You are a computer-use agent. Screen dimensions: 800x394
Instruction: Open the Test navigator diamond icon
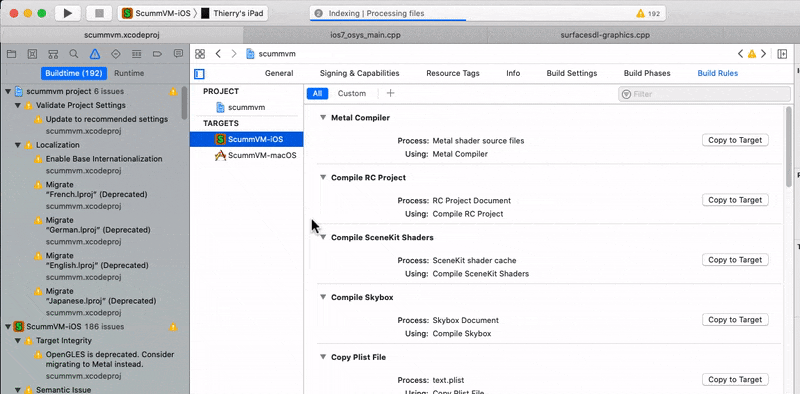(x=116, y=54)
